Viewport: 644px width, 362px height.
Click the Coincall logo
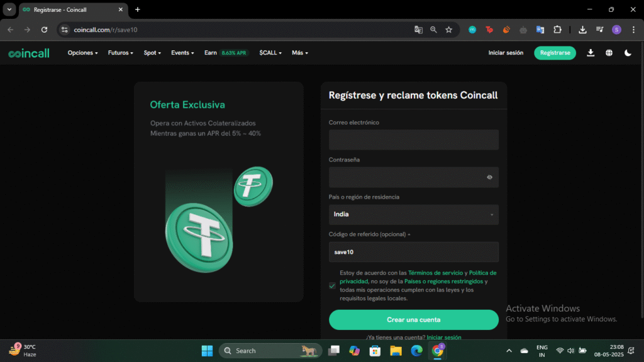[29, 53]
